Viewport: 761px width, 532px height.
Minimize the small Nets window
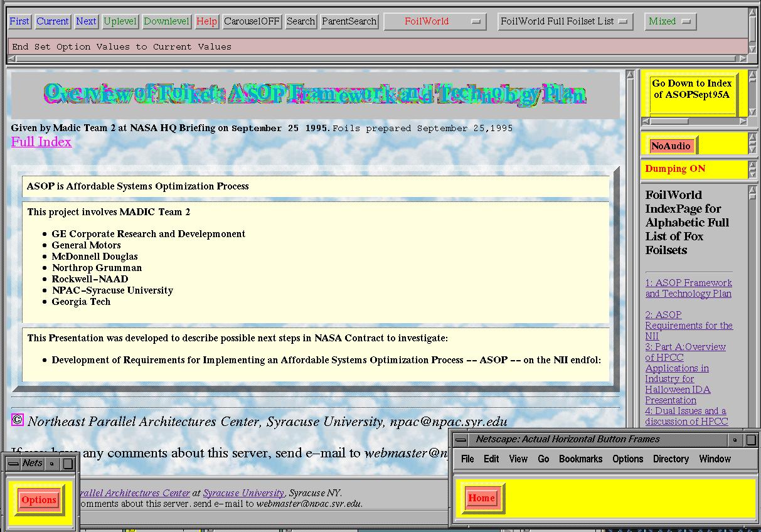pyautogui.click(x=53, y=464)
